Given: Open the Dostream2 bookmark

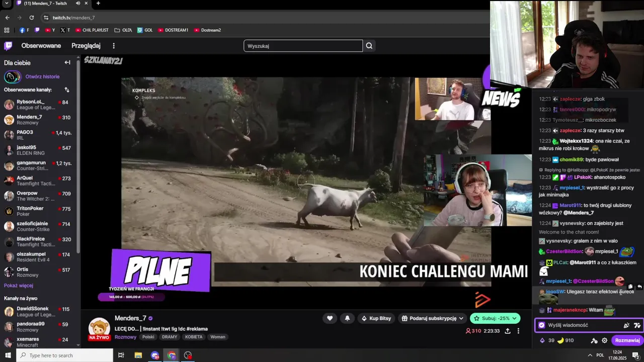Looking at the screenshot, I should [x=207, y=30].
